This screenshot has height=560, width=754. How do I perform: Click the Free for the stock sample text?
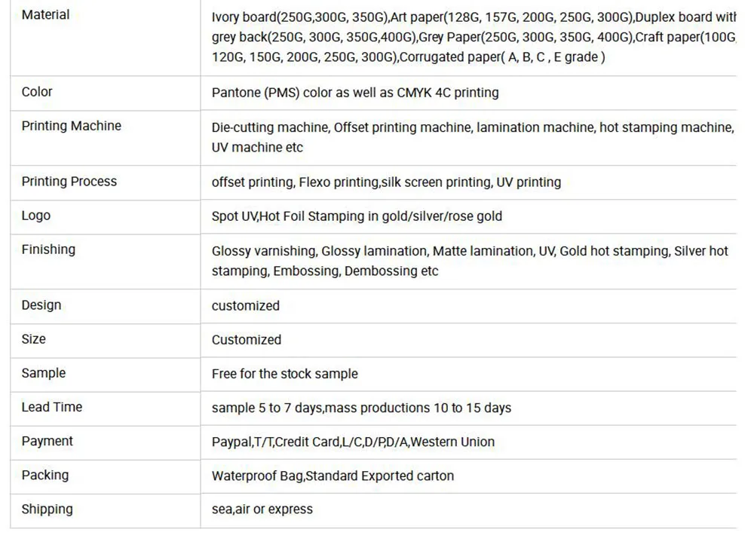(x=284, y=374)
